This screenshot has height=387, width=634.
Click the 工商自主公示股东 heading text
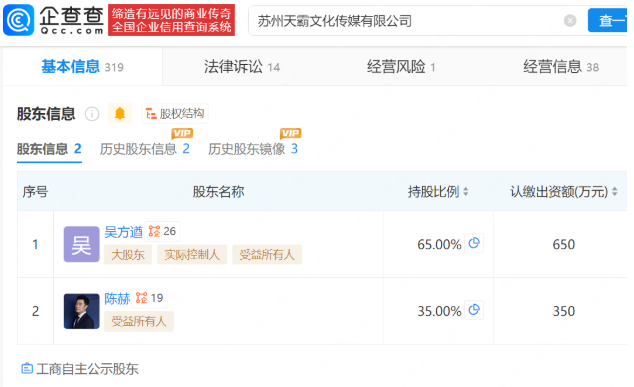click(x=87, y=369)
